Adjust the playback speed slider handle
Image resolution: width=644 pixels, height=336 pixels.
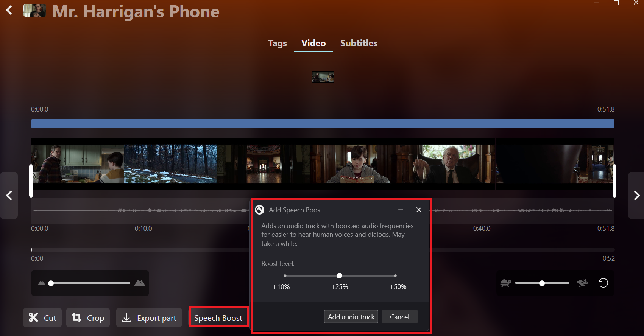click(542, 283)
